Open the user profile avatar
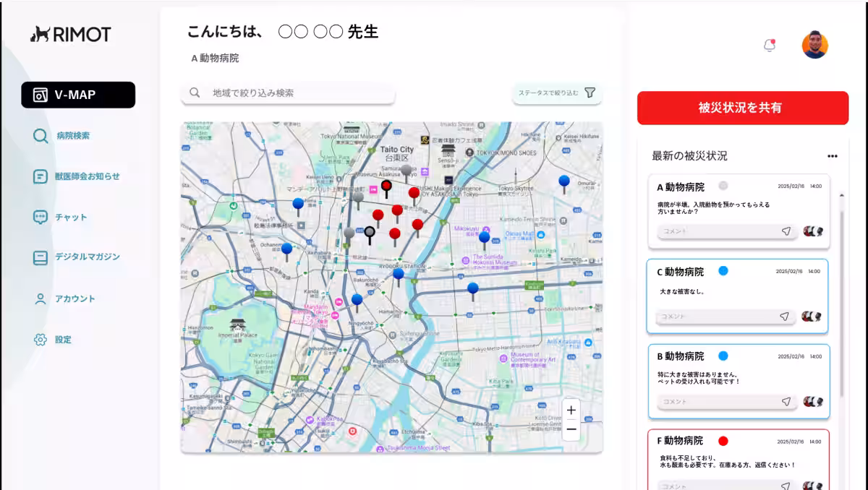The width and height of the screenshot is (868, 490). click(x=815, y=45)
